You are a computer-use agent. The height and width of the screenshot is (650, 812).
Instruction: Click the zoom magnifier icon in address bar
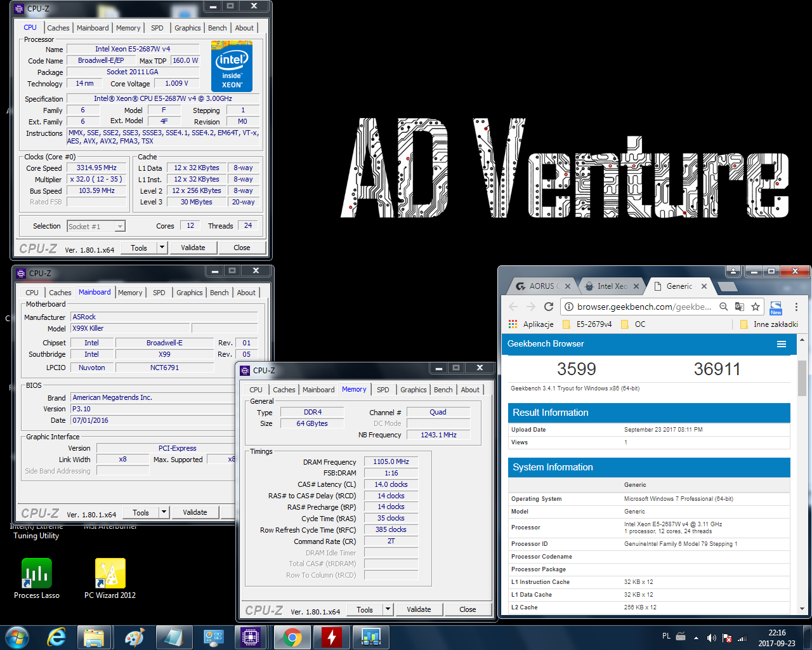(723, 307)
